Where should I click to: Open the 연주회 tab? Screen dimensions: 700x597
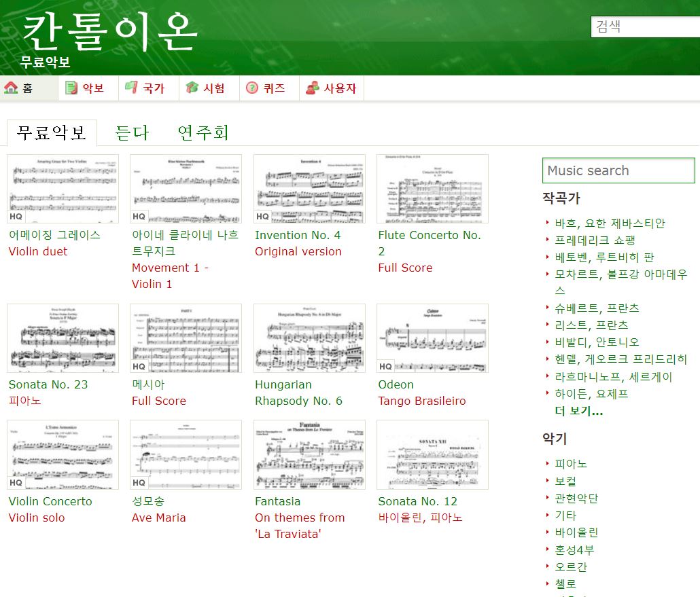[x=202, y=132]
